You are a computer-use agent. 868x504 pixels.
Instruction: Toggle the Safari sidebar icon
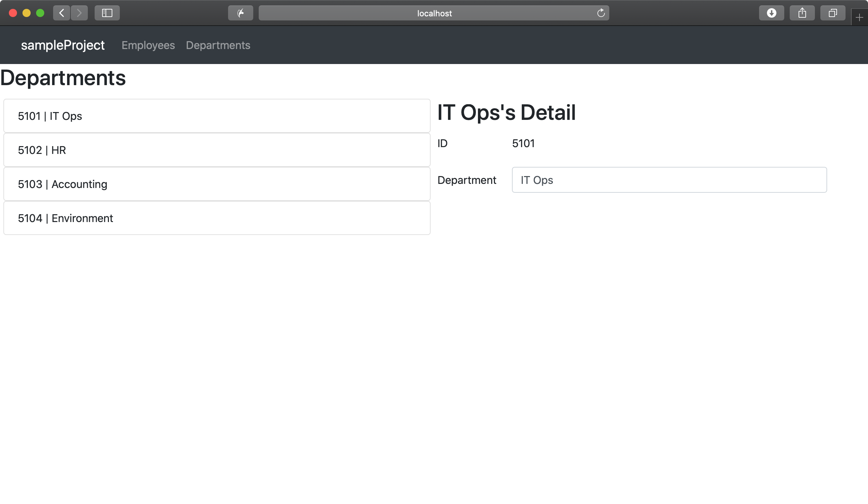pos(107,13)
